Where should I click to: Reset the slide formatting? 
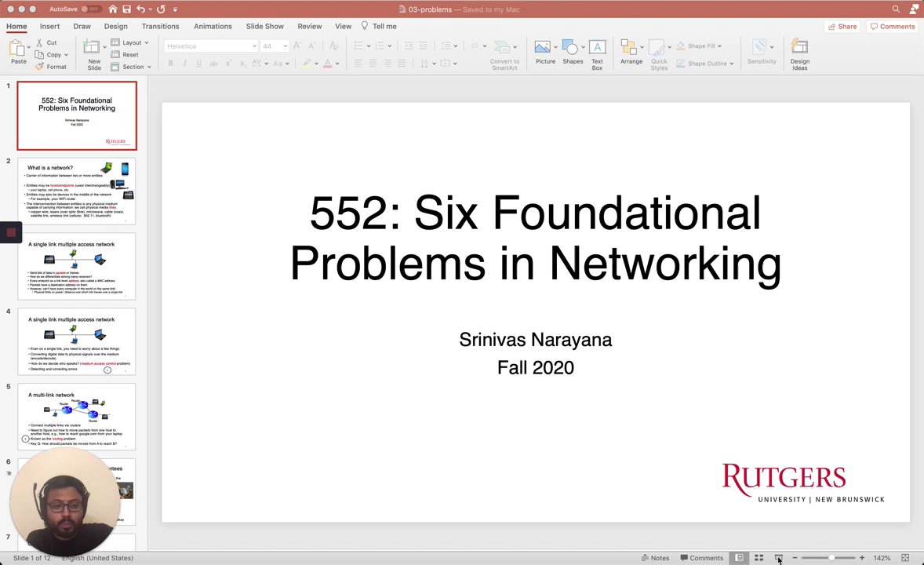pyautogui.click(x=125, y=54)
